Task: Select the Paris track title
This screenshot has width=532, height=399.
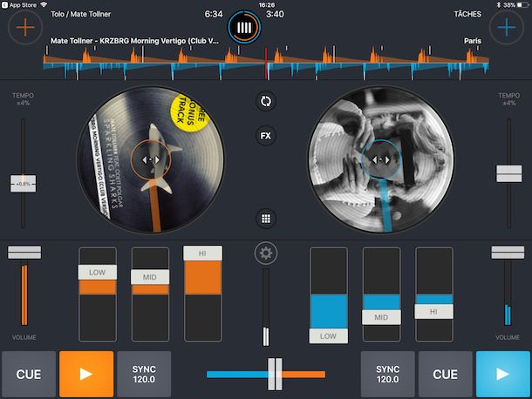Action: click(x=473, y=41)
